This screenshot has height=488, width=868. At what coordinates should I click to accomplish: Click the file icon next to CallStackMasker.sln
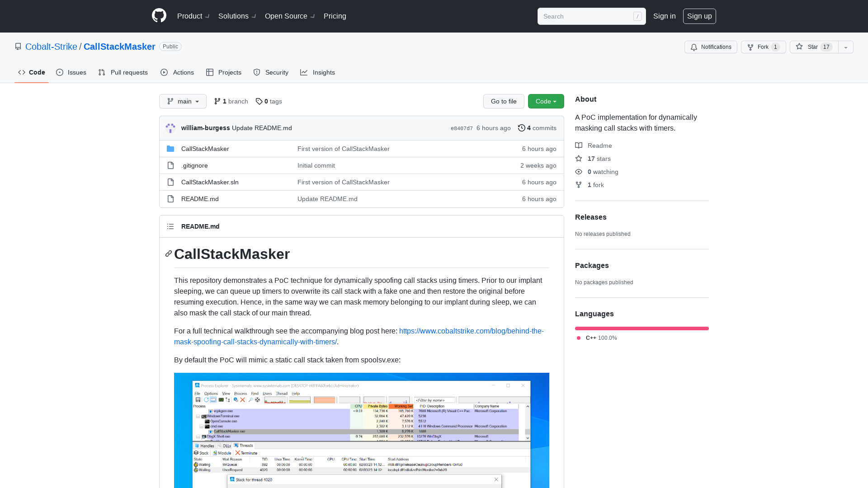(x=170, y=182)
